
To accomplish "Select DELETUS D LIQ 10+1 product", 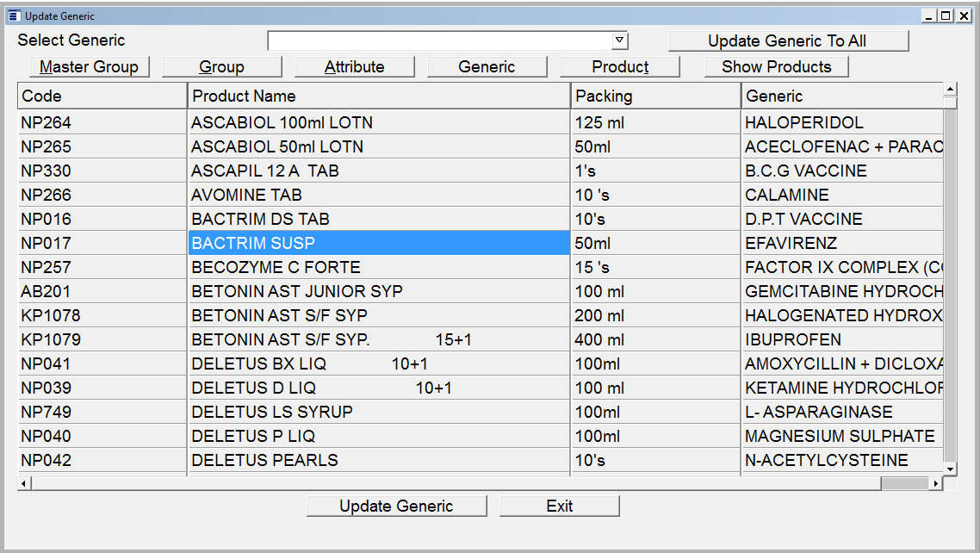I will click(x=379, y=388).
